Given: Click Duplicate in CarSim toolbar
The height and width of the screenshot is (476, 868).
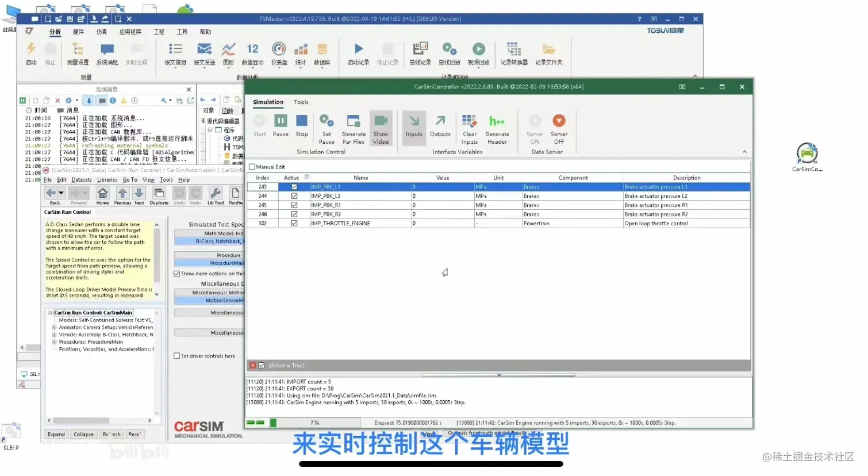Looking at the screenshot, I should (159, 195).
